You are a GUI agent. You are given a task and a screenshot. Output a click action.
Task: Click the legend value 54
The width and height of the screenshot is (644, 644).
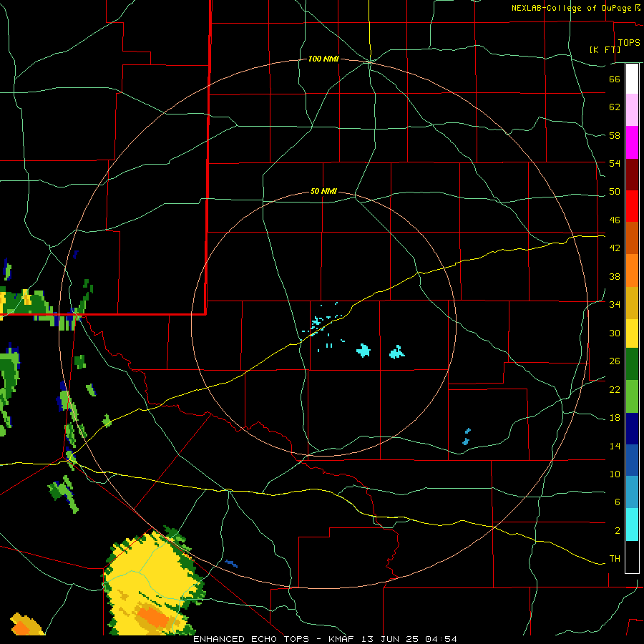click(x=615, y=163)
